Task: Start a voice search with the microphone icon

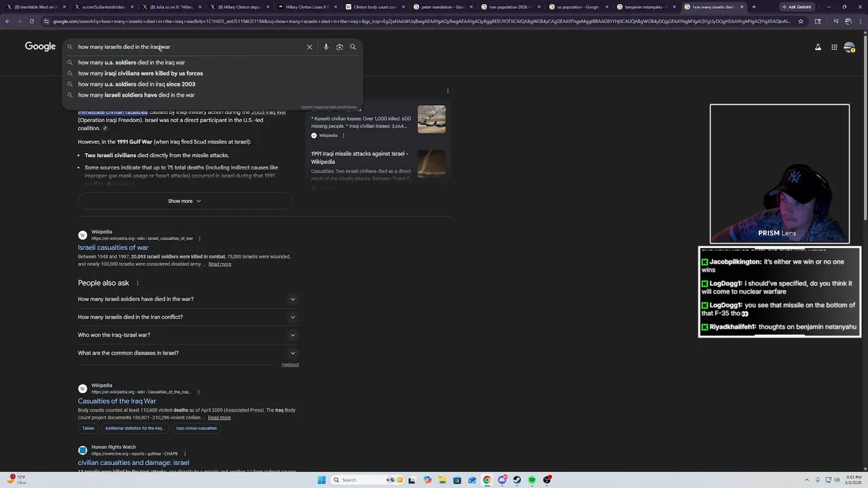Action: coord(326,47)
